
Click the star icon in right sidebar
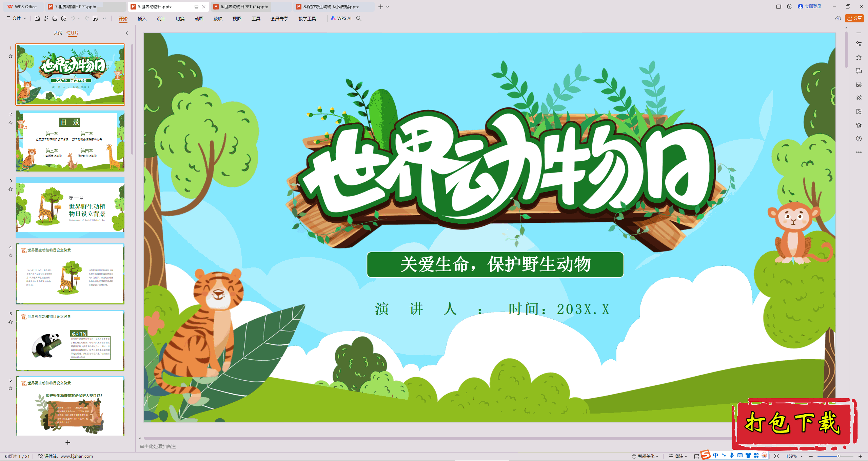click(859, 57)
